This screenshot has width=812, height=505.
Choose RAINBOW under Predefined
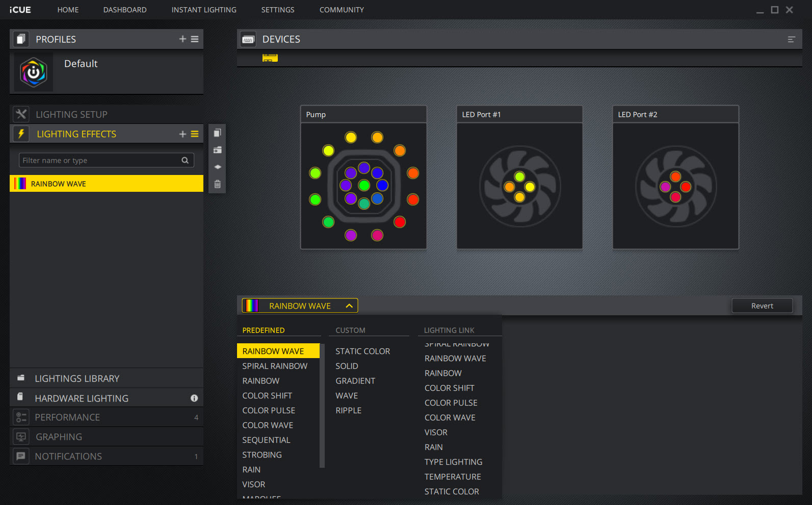click(x=261, y=381)
